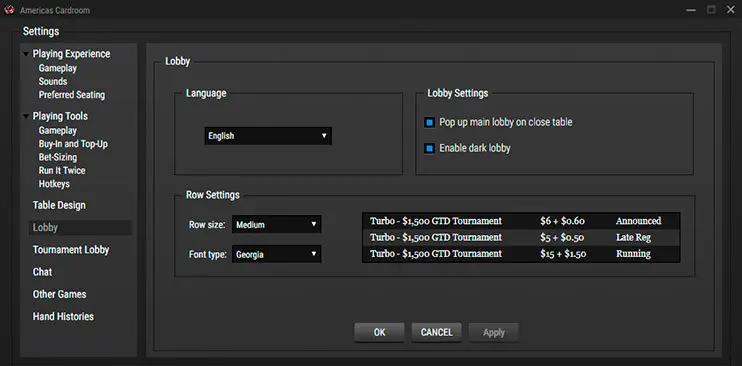Click the $5 + $0.50 buy-in text

[x=562, y=237]
